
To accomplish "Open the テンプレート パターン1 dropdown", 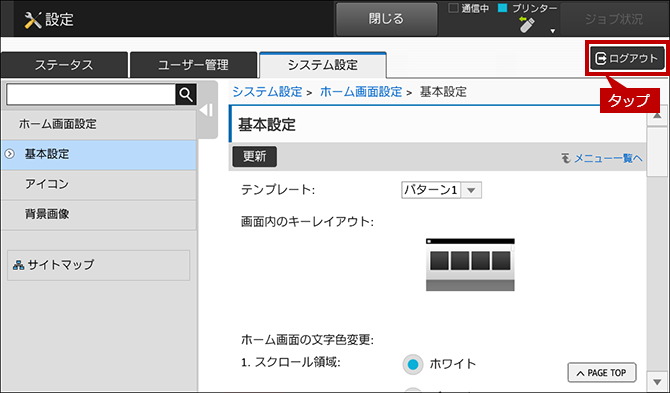I will tap(441, 190).
